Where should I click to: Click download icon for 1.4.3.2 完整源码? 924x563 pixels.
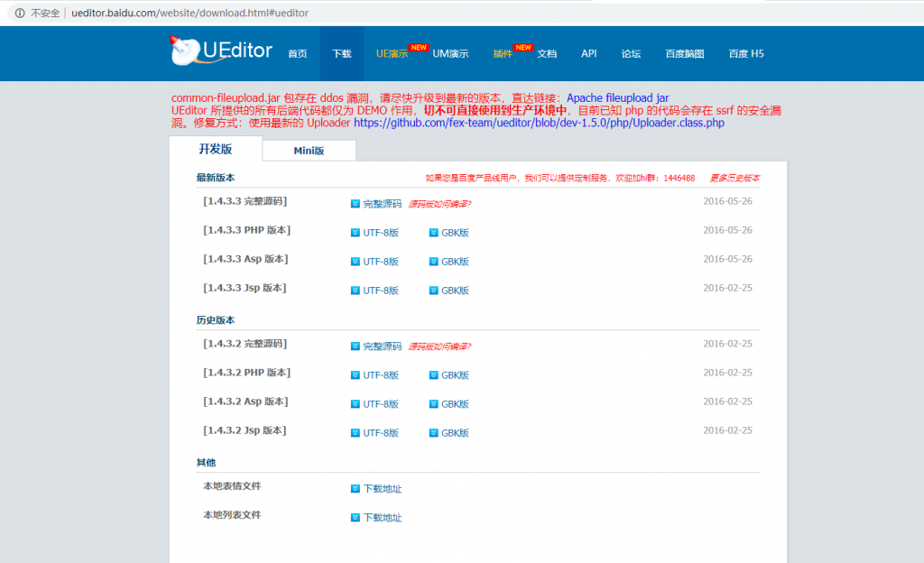coord(356,346)
